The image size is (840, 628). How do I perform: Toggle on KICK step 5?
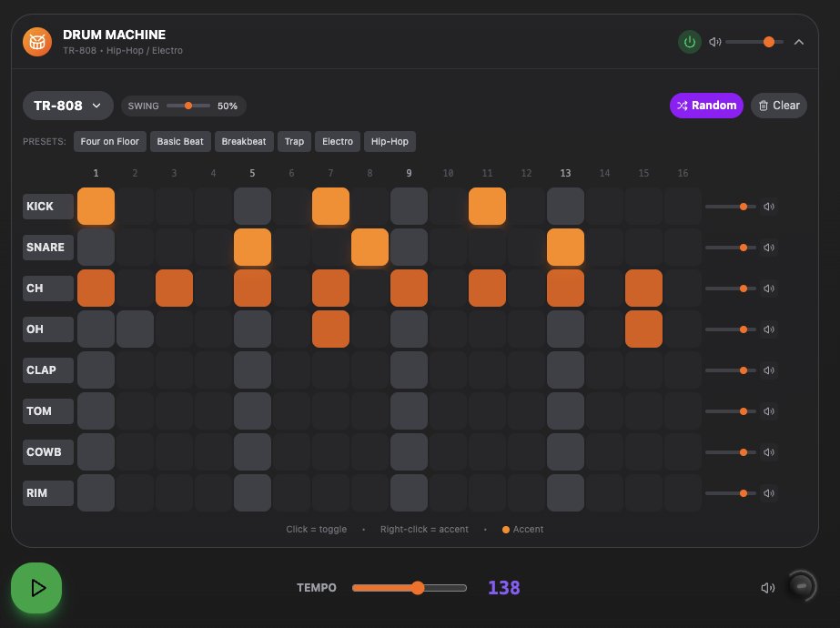click(252, 207)
